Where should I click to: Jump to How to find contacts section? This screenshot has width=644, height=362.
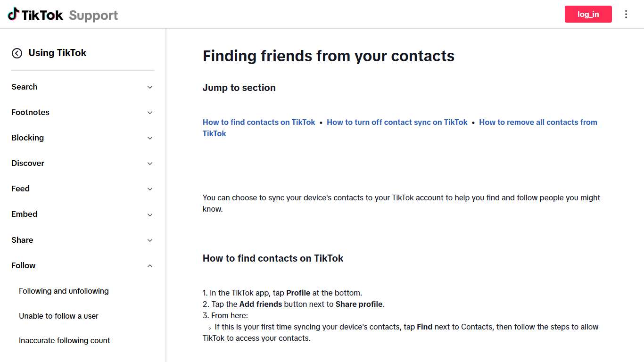pyautogui.click(x=259, y=122)
